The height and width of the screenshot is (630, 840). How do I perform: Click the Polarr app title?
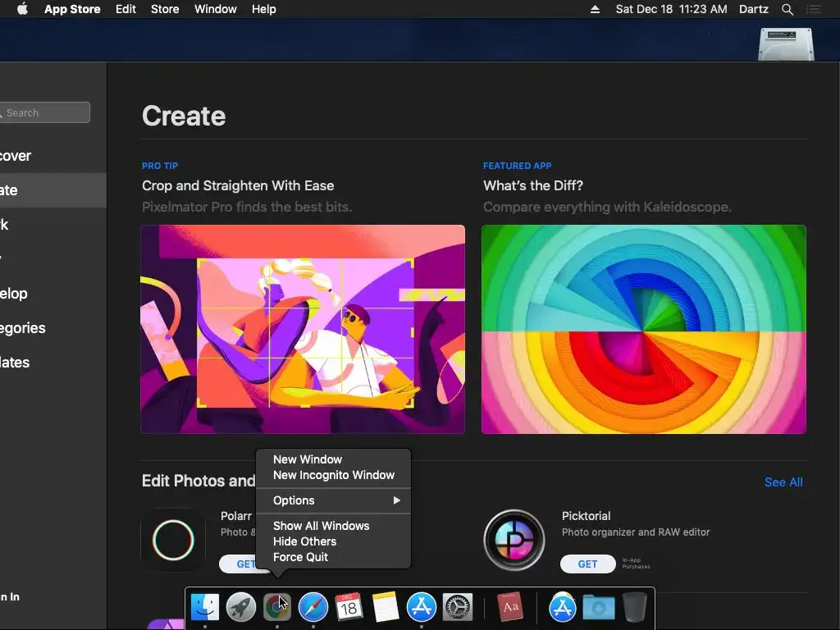[236, 516]
